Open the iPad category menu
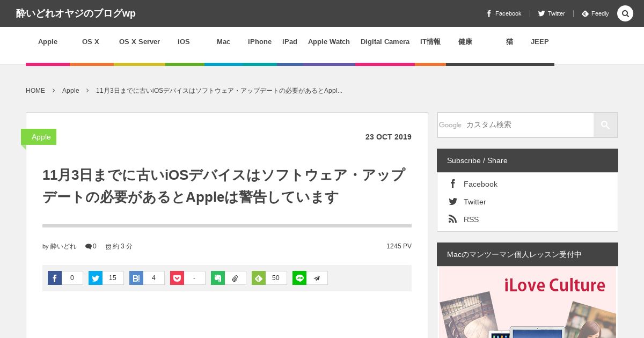The width and height of the screenshot is (644, 338). (290, 42)
